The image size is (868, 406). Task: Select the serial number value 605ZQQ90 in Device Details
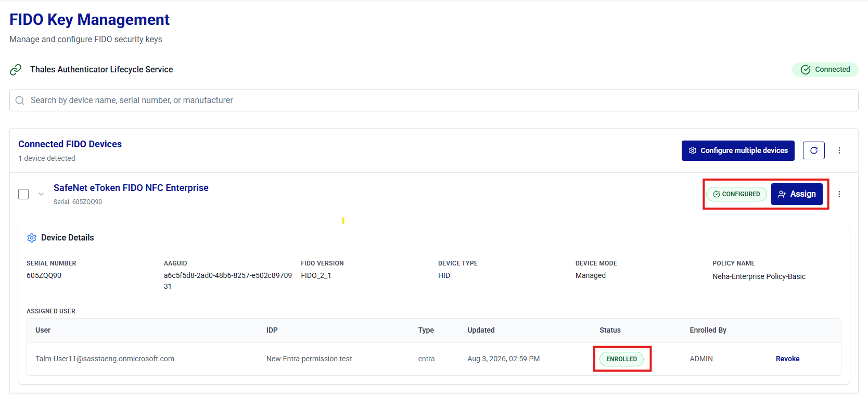click(44, 275)
